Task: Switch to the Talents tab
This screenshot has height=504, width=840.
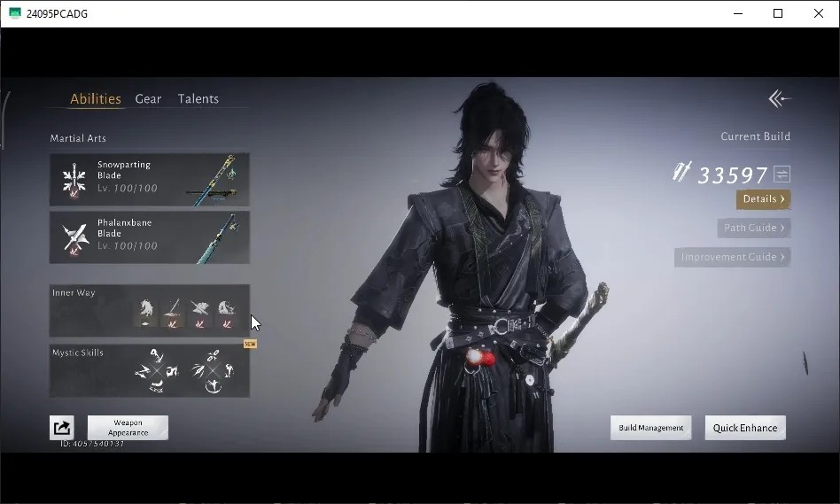Action: (x=198, y=99)
